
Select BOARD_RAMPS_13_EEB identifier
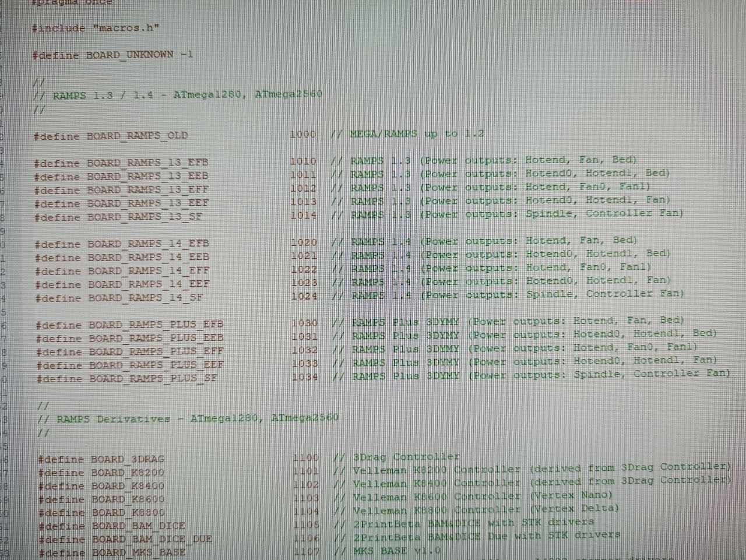[147, 176]
